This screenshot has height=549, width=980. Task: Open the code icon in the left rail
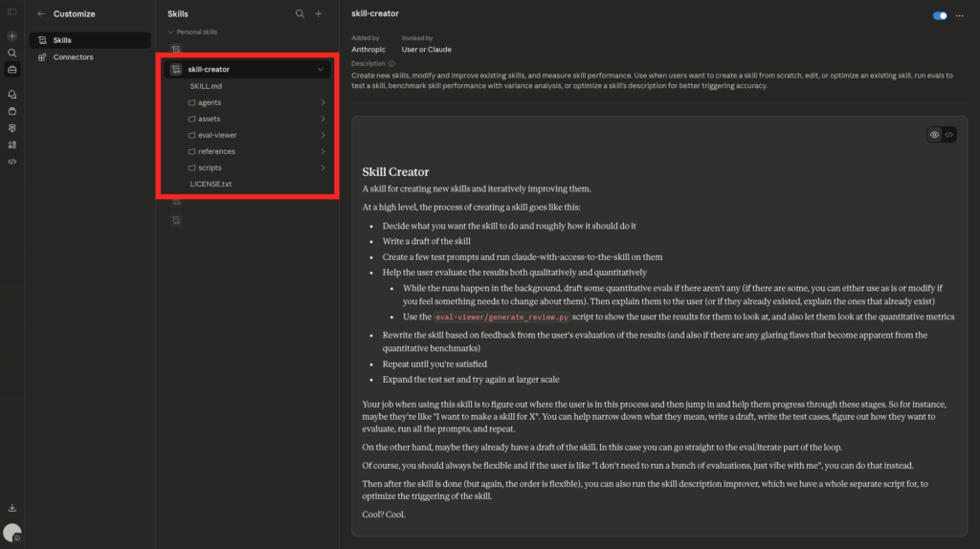click(12, 162)
